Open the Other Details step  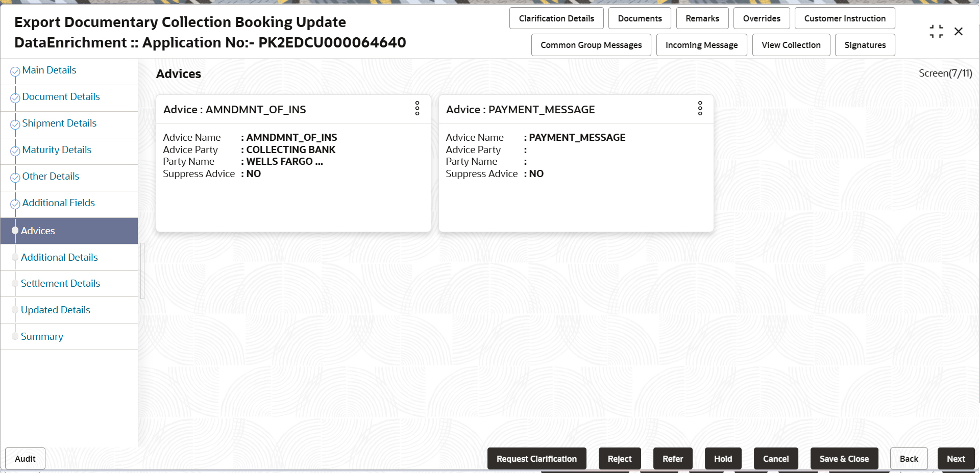point(51,177)
